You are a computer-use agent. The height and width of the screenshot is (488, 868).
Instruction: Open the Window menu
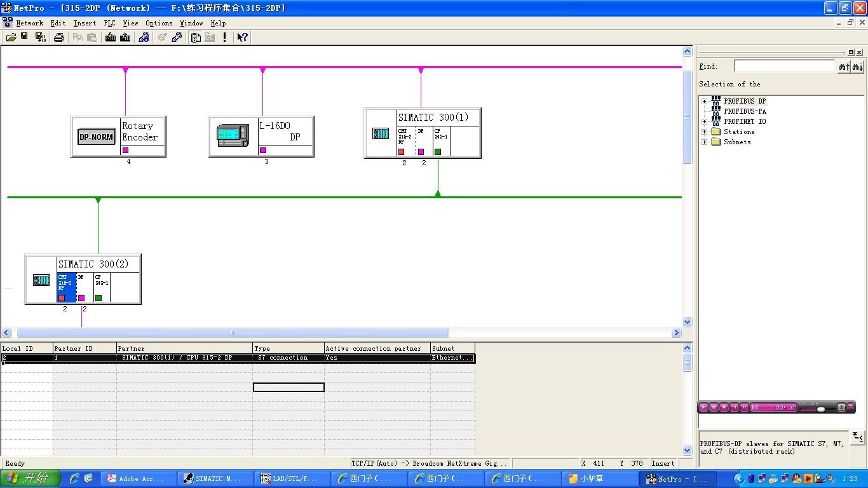(x=191, y=23)
